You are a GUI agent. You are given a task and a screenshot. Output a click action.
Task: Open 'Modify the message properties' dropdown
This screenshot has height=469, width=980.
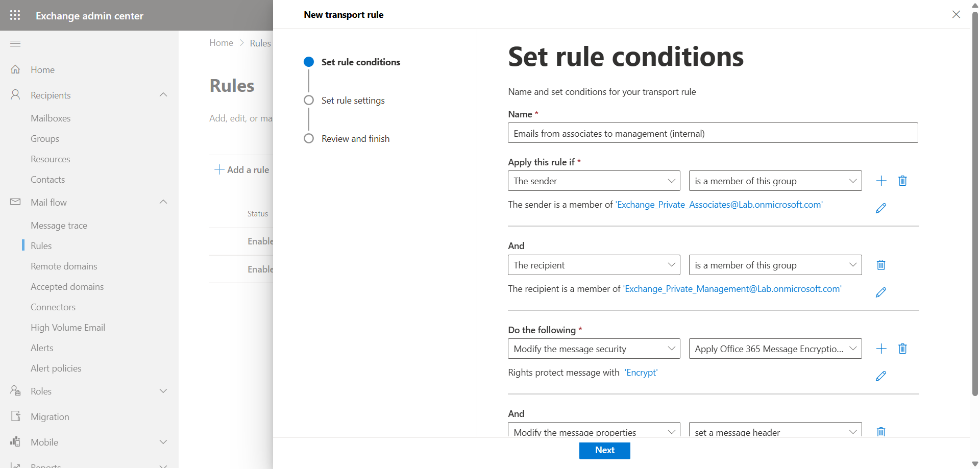tap(594, 430)
